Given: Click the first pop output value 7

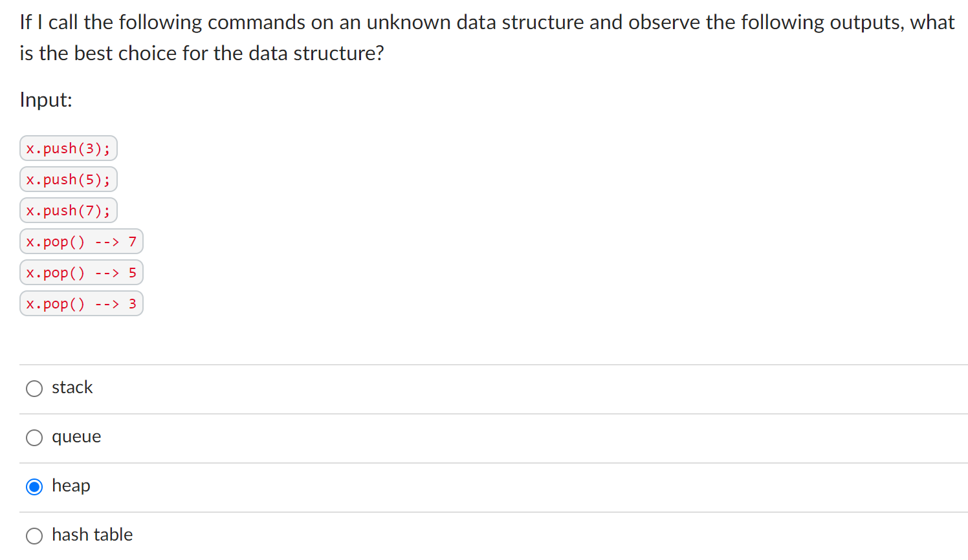Looking at the screenshot, I should click(x=134, y=241).
